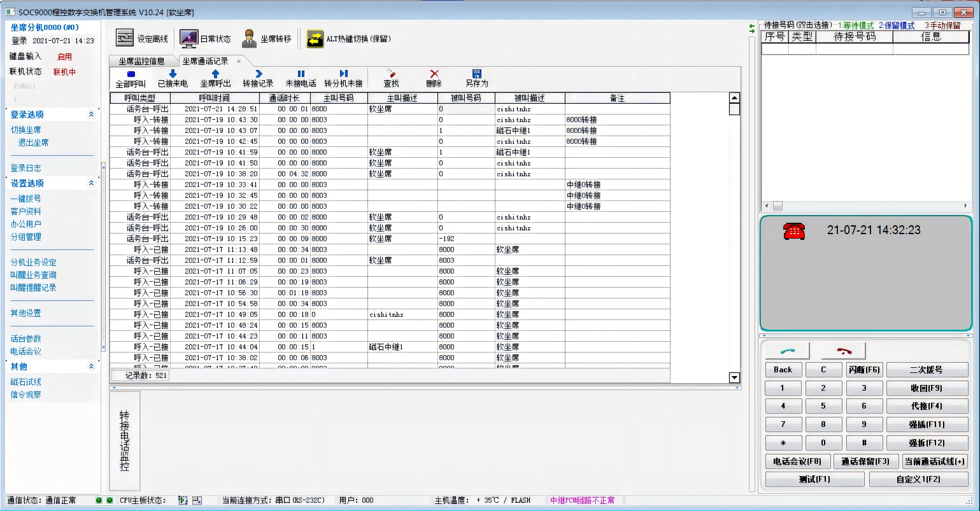Collapse the 其他 section

coord(91,367)
